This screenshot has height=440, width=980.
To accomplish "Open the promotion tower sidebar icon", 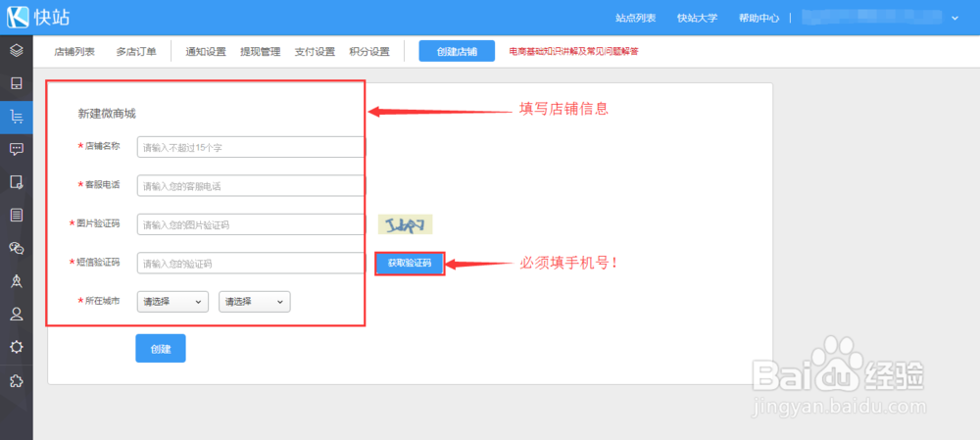I will pos(17,281).
